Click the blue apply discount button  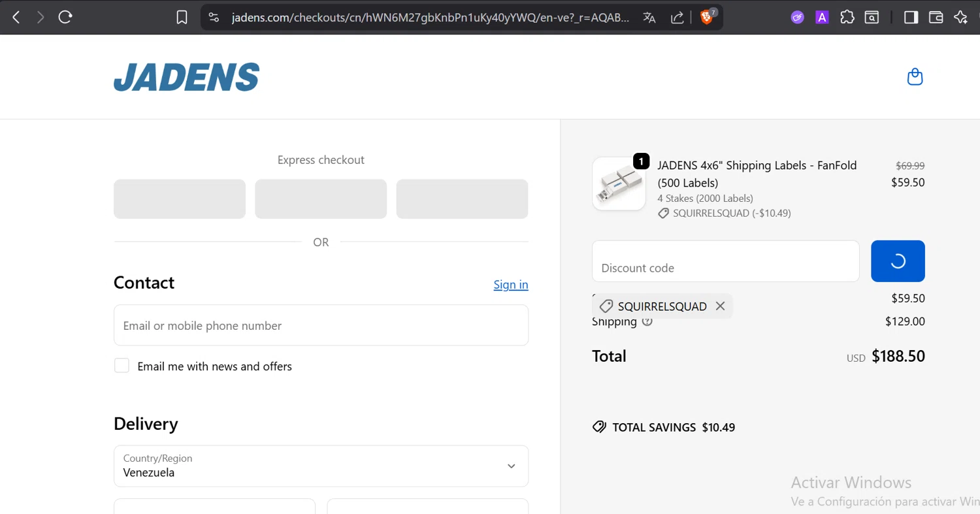898,261
